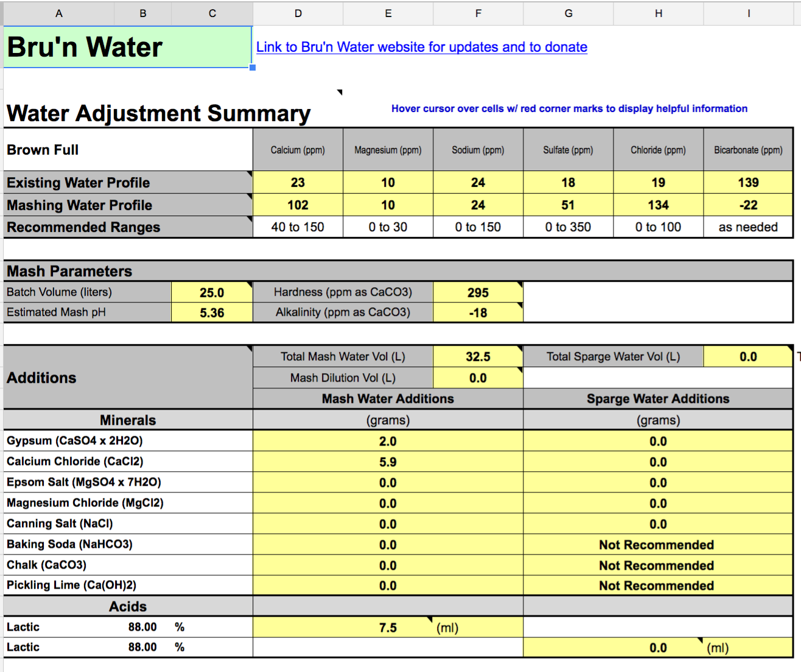Click the Magnesium Chloride (MgCl2) label
This screenshot has width=801, height=672.
pyautogui.click(x=128, y=503)
